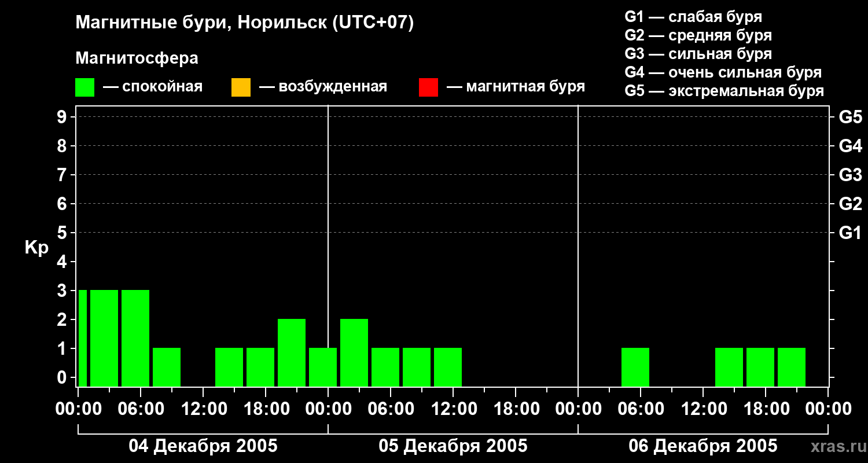The image size is (868, 463).
Task: Click the '18:00' time label under 05 December
Action: (x=516, y=409)
